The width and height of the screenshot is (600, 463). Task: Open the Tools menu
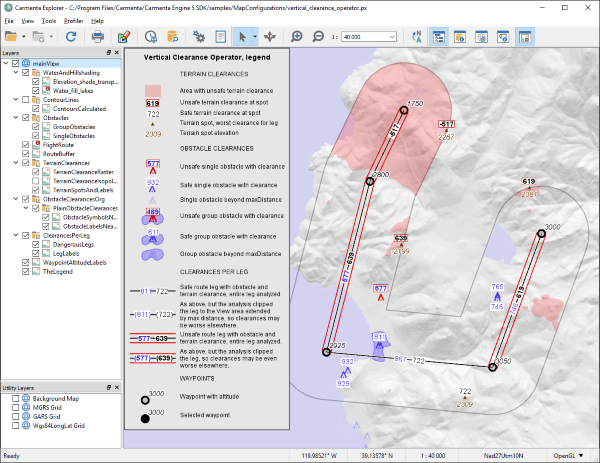click(49, 20)
